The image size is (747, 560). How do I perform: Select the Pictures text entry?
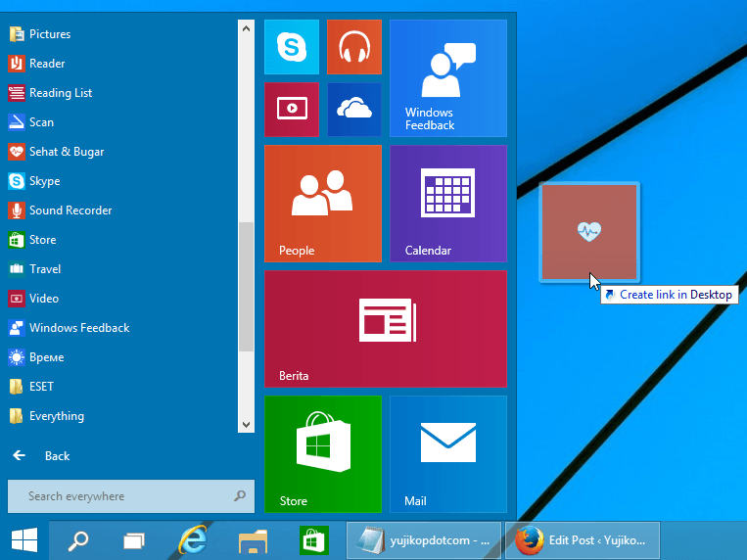pyautogui.click(x=50, y=34)
